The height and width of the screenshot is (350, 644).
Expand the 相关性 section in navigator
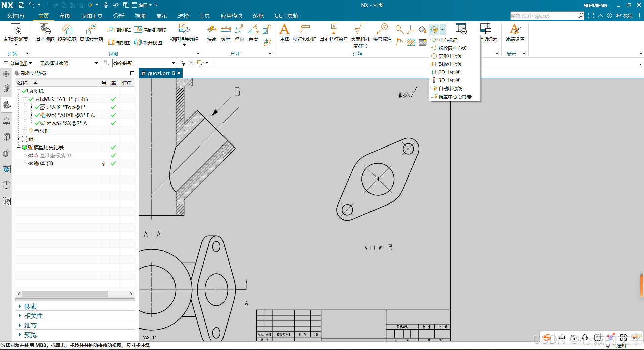pos(20,316)
